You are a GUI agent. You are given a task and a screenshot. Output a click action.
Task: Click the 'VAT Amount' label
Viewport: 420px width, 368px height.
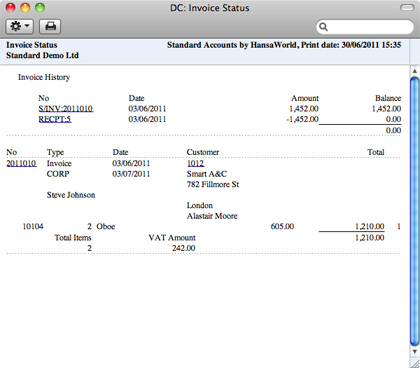point(172,238)
